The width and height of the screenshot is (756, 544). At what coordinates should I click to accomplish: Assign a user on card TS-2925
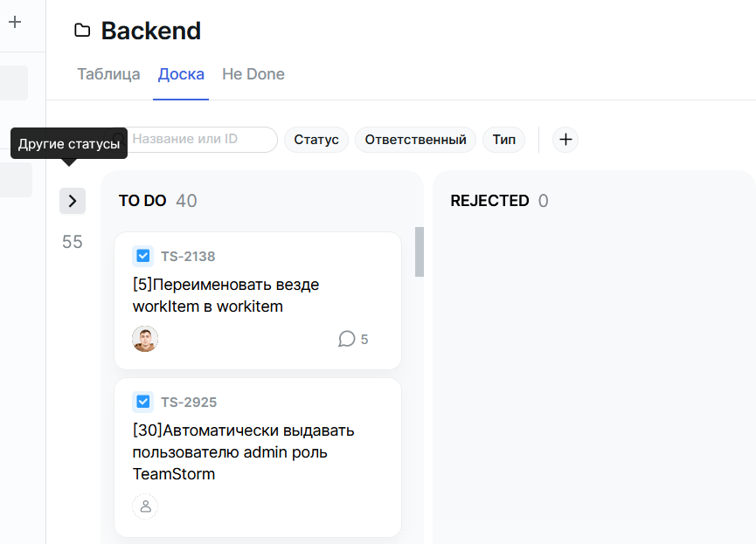click(145, 506)
